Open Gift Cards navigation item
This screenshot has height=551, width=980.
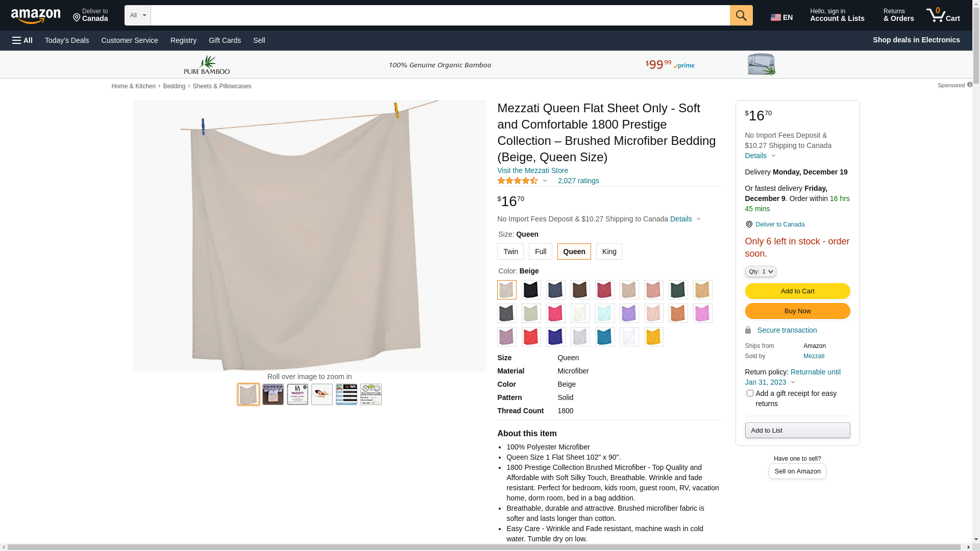point(225,40)
